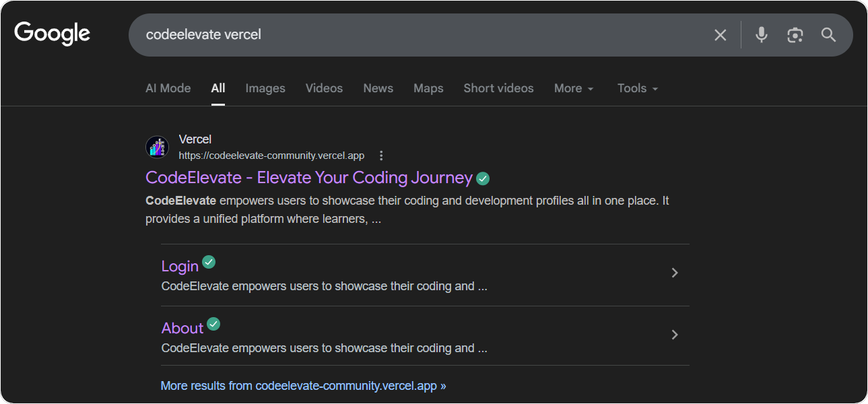
Task: Click the description text under Login
Action: pyautogui.click(x=325, y=286)
